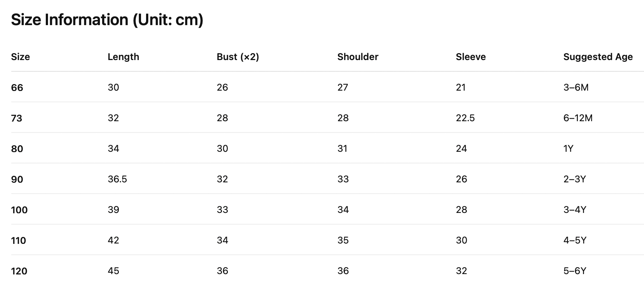
Task: Click the 22.5 sleeve value
Action: tap(465, 118)
